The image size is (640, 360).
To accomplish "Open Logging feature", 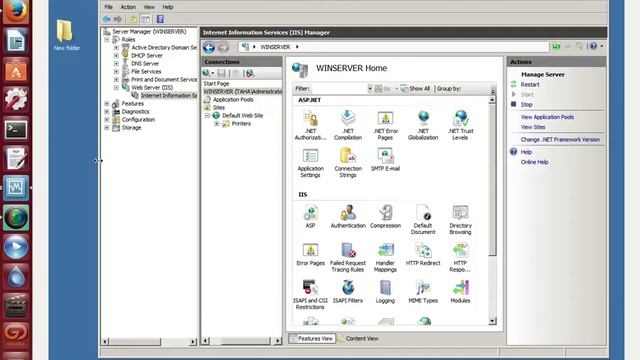I will [385, 291].
